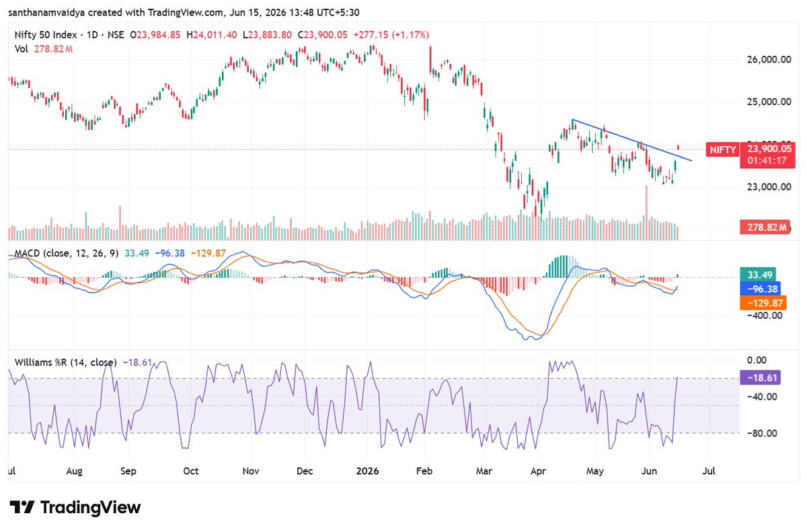Image resolution: width=807 pixels, height=532 pixels.
Task: Click the Mar label on the time axis
Action: click(x=484, y=471)
